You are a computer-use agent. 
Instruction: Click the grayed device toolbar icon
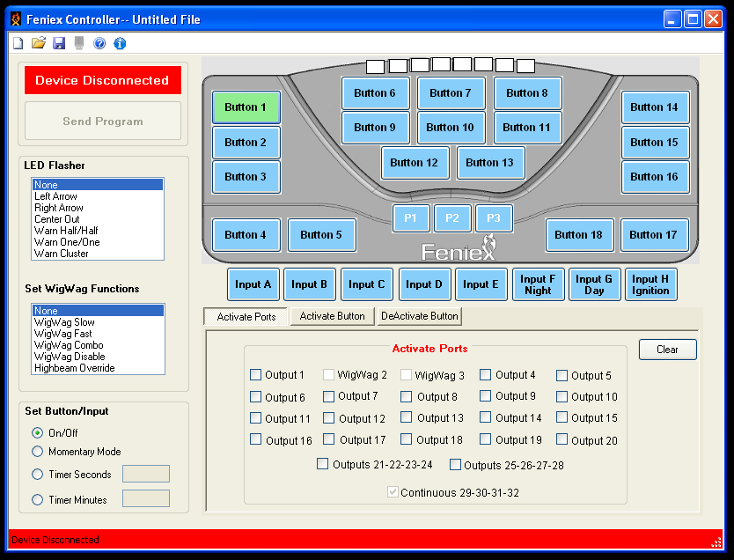point(79,43)
